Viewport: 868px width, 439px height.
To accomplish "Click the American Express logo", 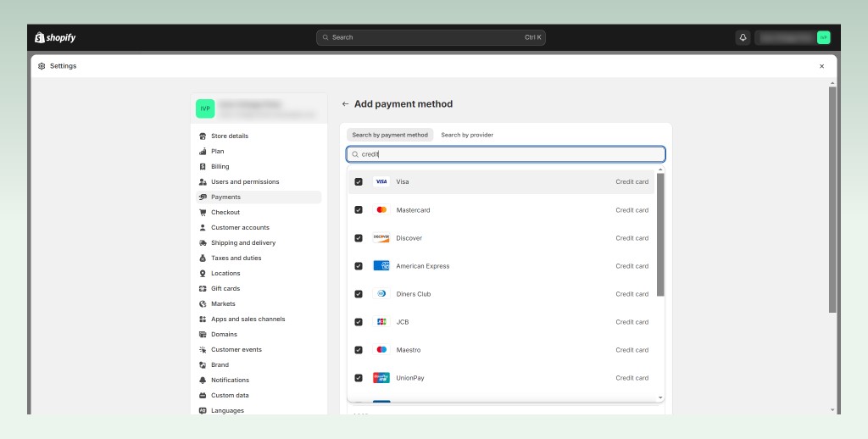I will [x=381, y=266].
